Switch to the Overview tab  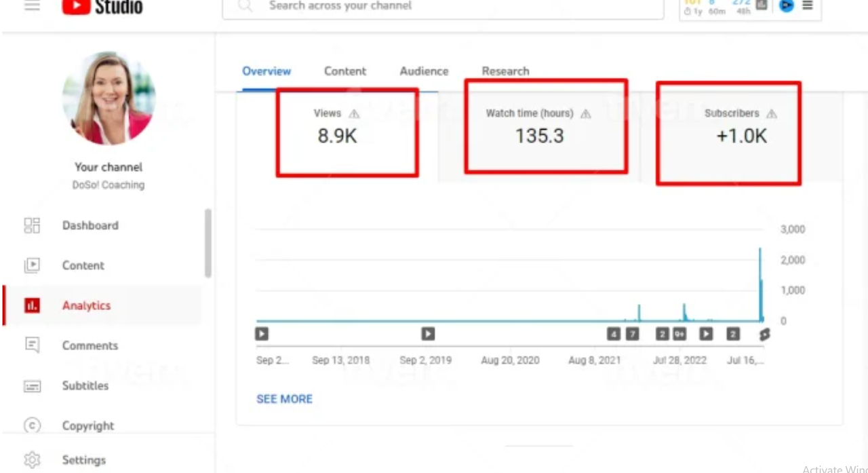pos(267,71)
